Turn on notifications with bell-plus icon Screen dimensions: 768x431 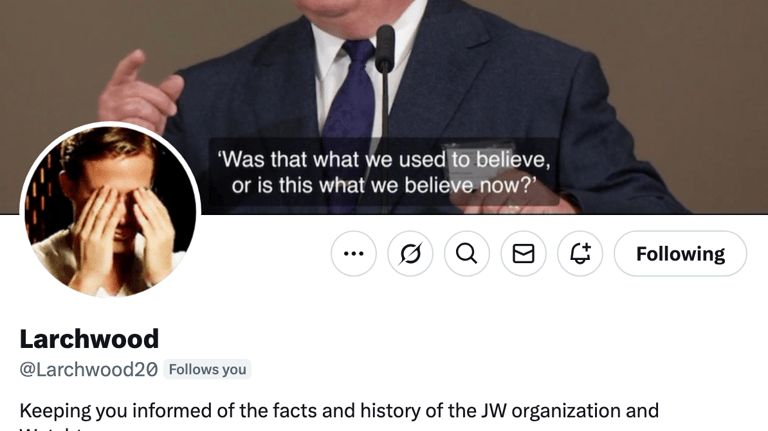click(580, 254)
